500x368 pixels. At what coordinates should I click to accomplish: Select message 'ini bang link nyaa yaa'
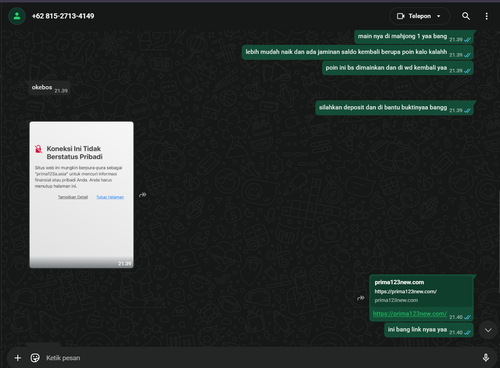pyautogui.click(x=429, y=330)
